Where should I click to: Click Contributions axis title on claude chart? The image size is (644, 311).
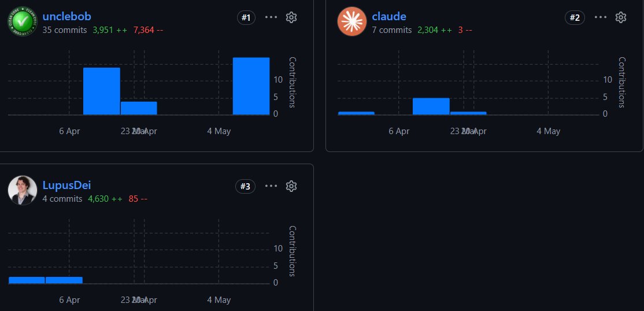click(x=621, y=82)
